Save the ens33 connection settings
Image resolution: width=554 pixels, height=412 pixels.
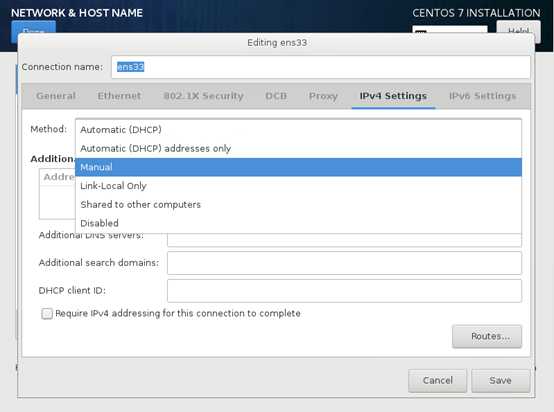tap(500, 381)
